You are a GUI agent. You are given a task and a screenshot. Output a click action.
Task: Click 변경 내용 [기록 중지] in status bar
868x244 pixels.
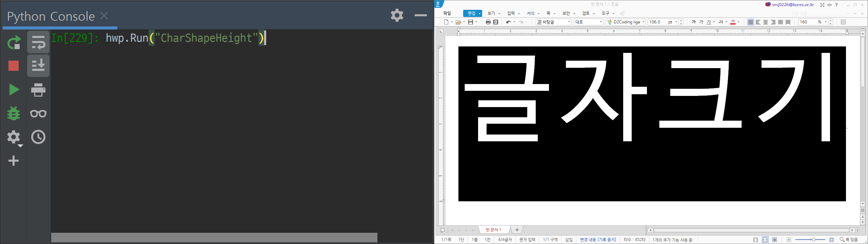(598, 240)
